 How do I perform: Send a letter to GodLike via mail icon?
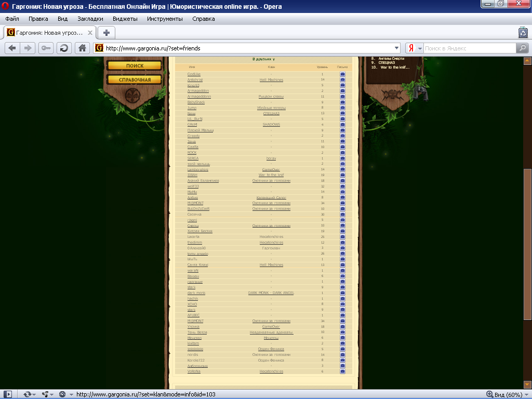pos(342,74)
